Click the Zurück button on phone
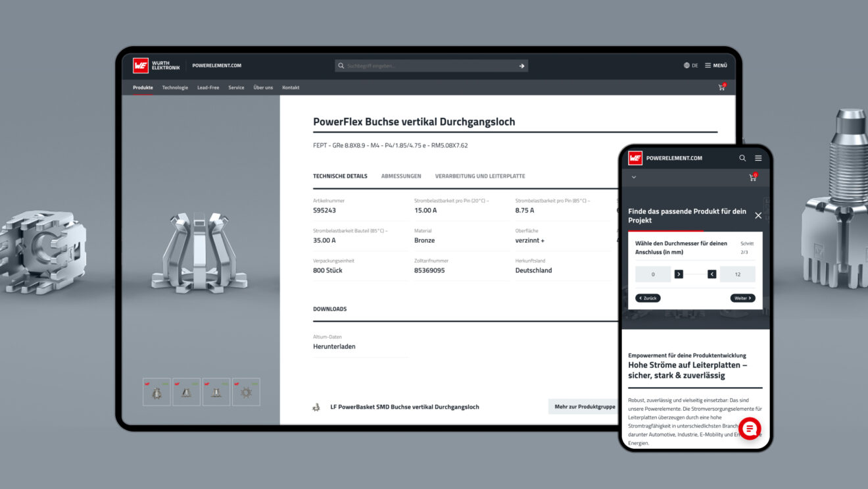The image size is (868, 489). (648, 298)
